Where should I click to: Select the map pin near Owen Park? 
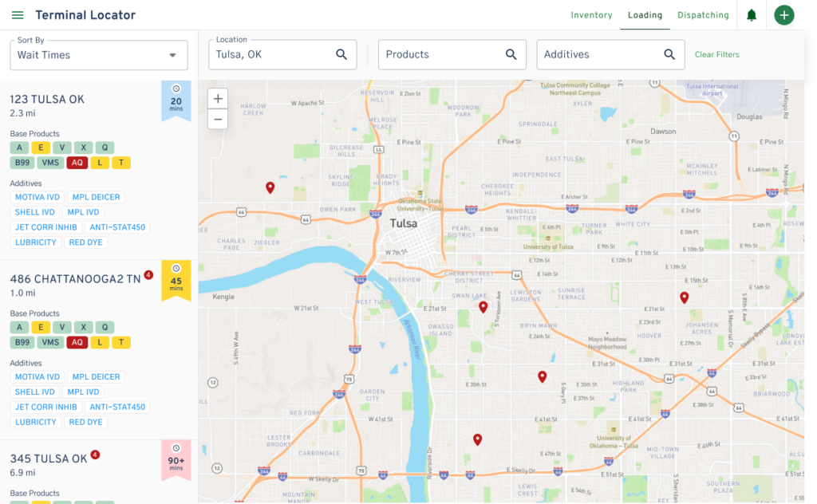(270, 187)
